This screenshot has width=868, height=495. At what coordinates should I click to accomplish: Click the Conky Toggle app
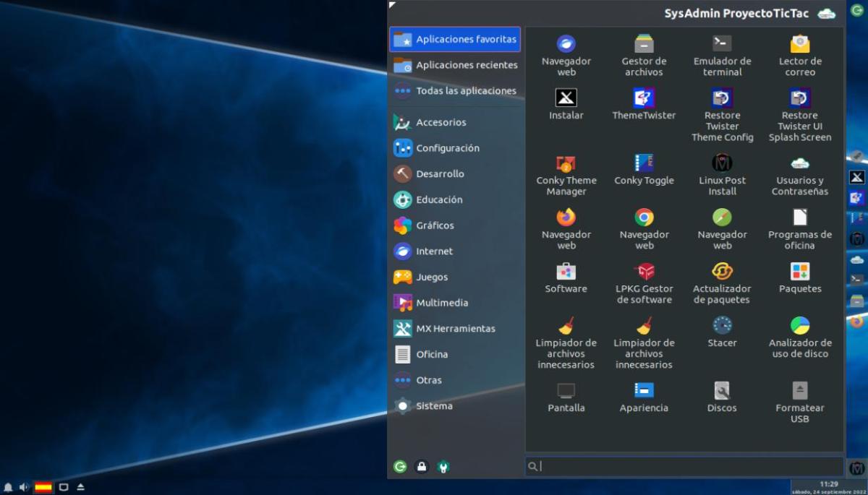point(644,169)
